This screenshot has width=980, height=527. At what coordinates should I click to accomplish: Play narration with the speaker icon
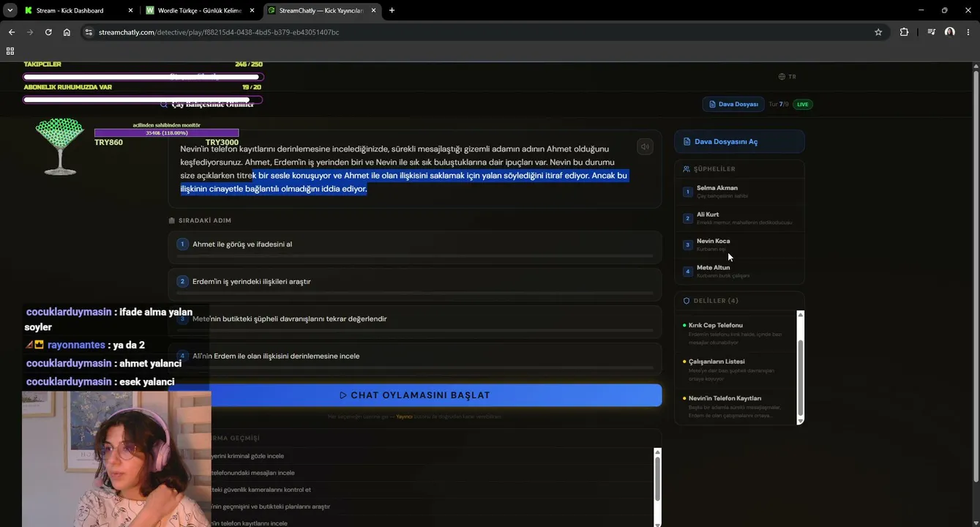click(645, 146)
